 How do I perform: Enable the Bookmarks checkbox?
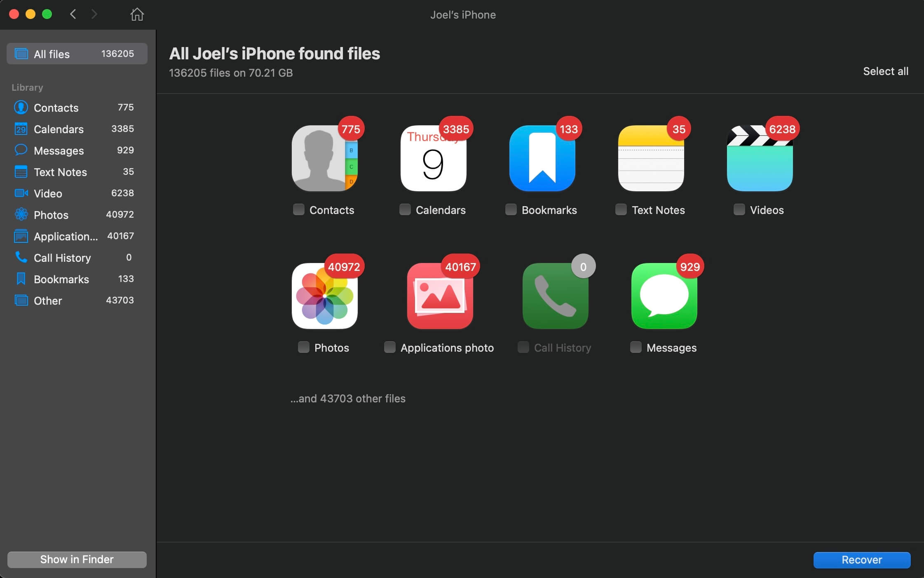tap(511, 209)
